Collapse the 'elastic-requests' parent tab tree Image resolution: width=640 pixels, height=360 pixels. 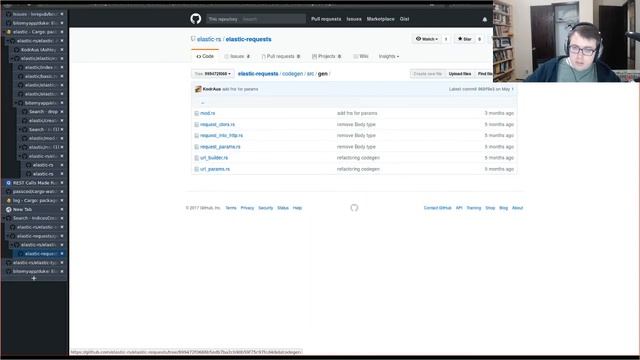[x=8, y=236]
